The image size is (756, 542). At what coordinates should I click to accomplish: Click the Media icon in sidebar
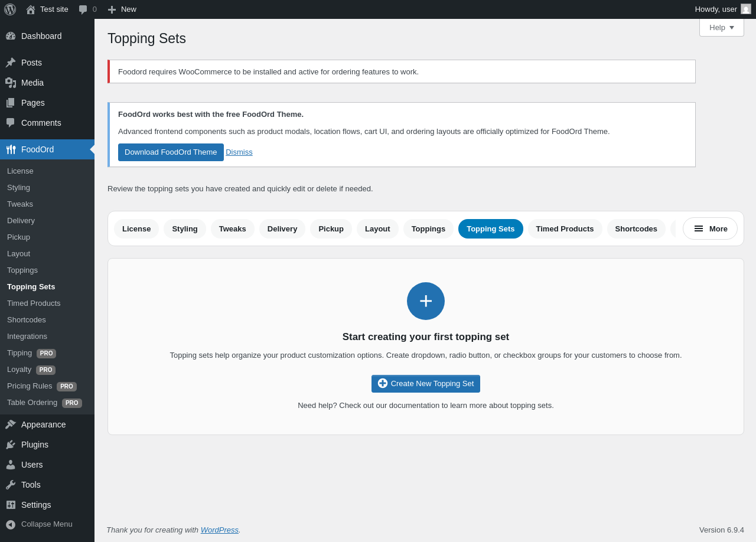(11, 83)
